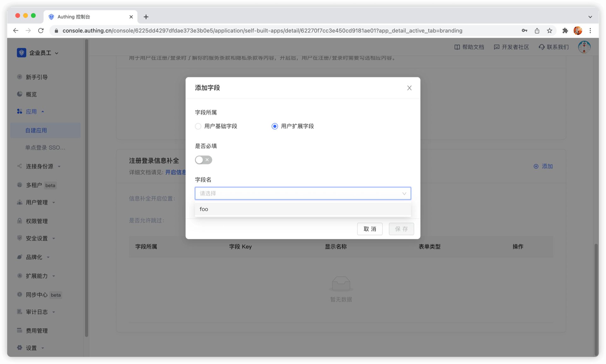606x364 pixels.
Task: Open the 自建应用 sidebar item
Action: 36,130
